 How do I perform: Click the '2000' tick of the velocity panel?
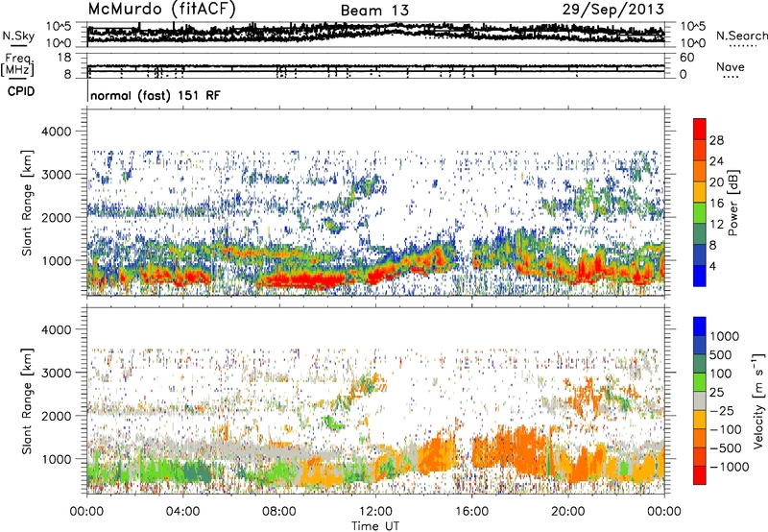(x=57, y=417)
